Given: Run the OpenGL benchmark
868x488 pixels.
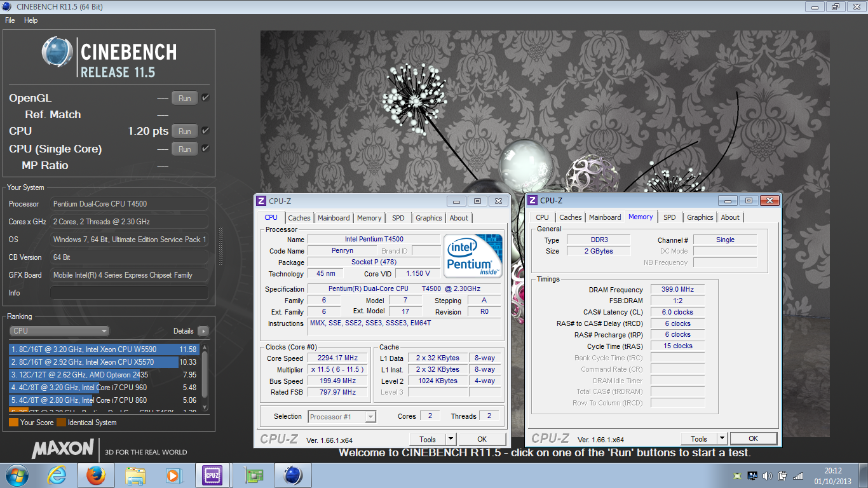Looking at the screenshot, I should pyautogui.click(x=185, y=98).
